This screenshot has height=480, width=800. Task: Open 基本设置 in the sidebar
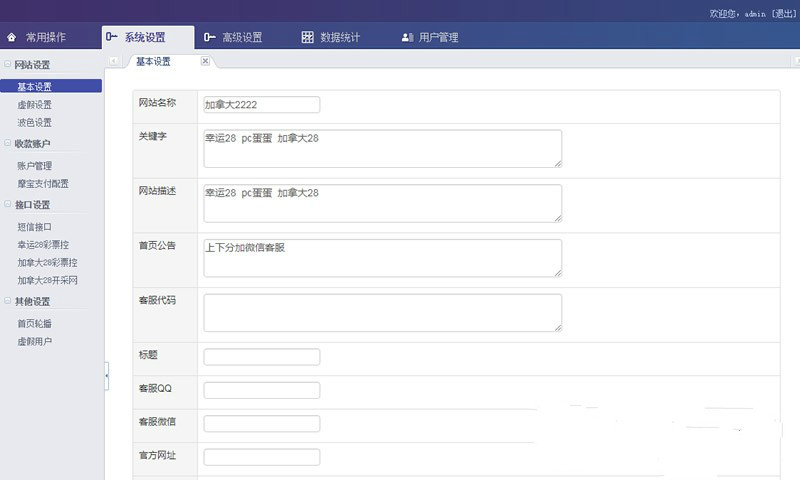pos(51,86)
